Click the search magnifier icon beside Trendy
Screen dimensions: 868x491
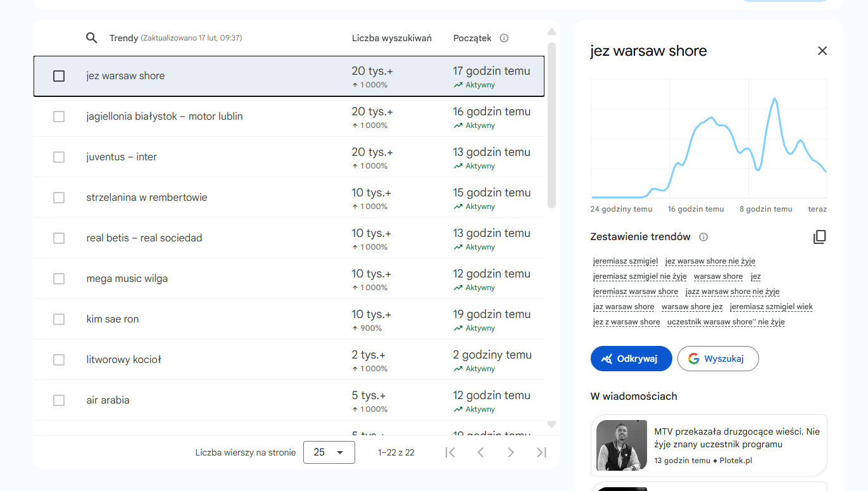[92, 38]
